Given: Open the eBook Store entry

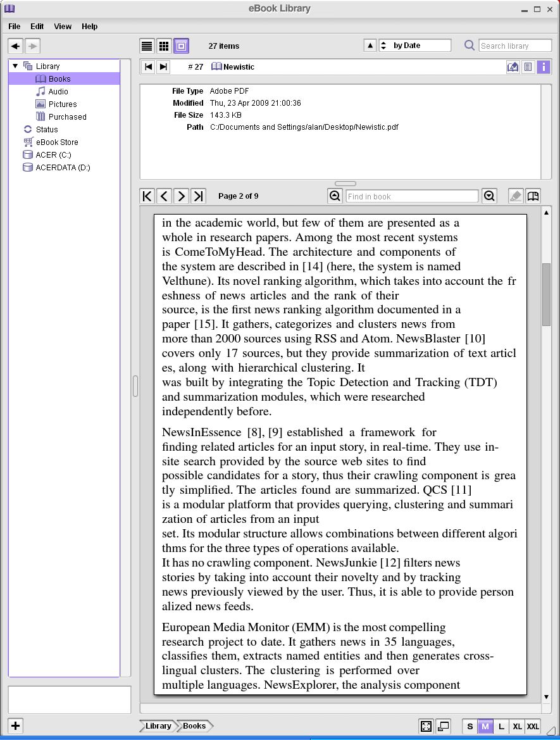Looking at the screenshot, I should (x=51, y=142).
